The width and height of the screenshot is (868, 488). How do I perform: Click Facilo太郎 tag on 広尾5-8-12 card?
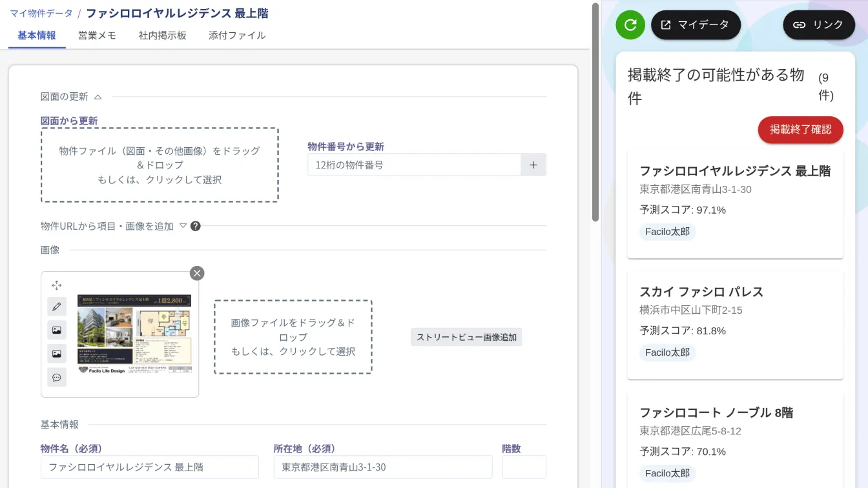click(x=668, y=473)
